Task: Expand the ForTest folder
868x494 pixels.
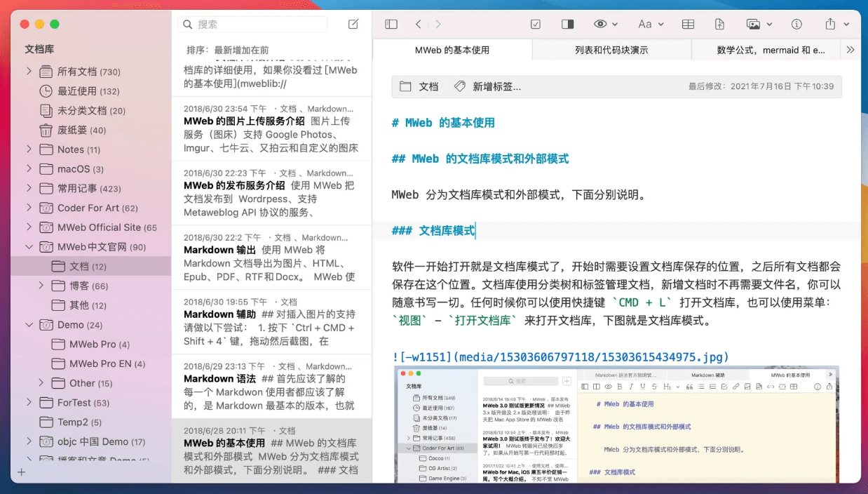Action: (x=29, y=403)
